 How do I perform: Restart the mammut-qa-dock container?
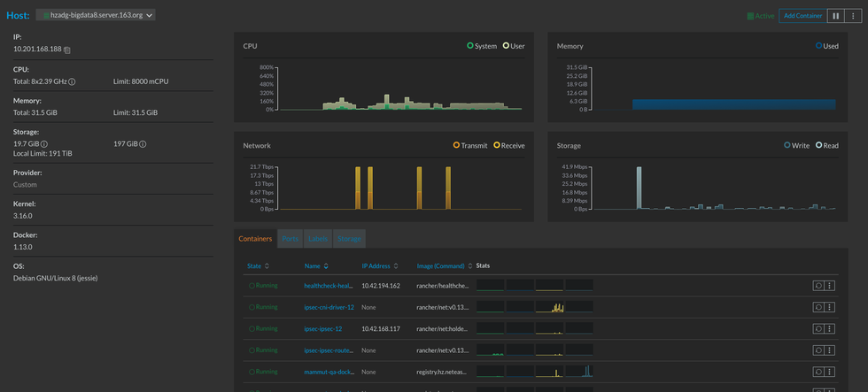(818, 372)
